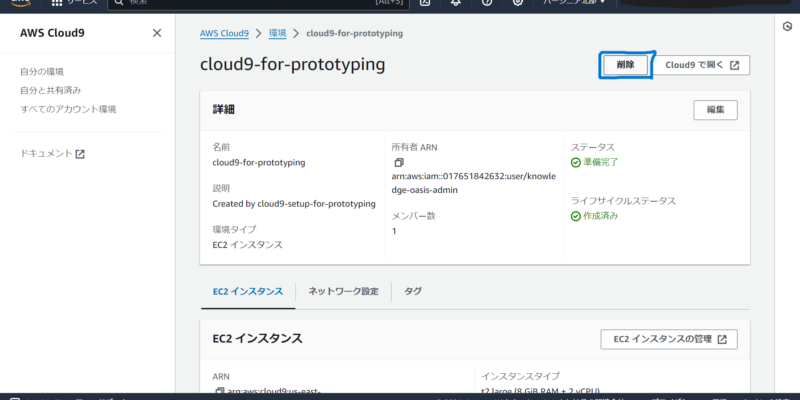Viewport: 800px width, 400px height.
Task: Open the settings gear in the top bar
Action: point(517,3)
